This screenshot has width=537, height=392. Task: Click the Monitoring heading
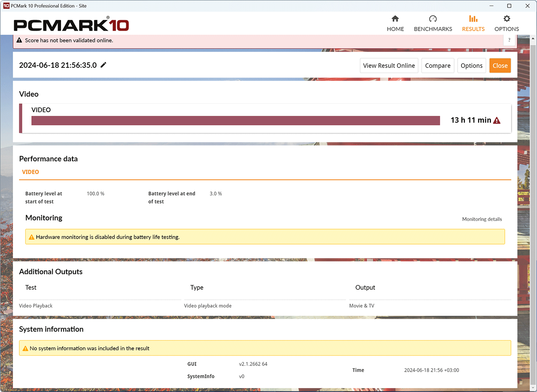pyautogui.click(x=44, y=218)
